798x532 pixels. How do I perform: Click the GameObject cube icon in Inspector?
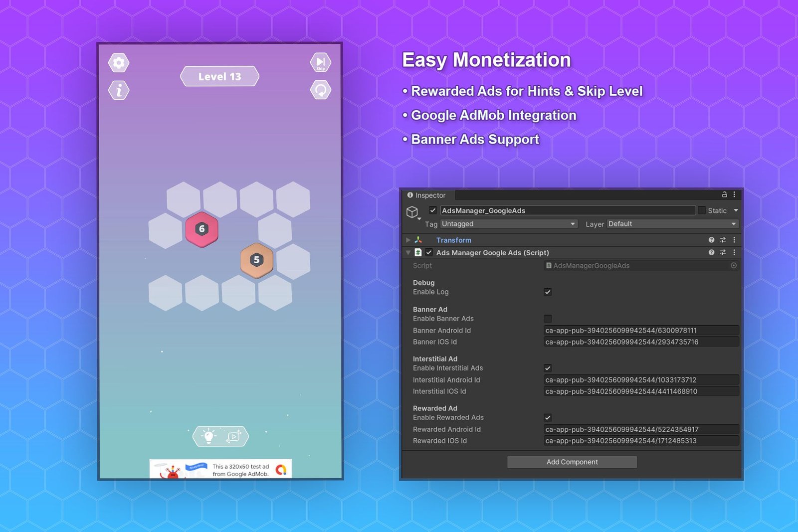(x=412, y=211)
